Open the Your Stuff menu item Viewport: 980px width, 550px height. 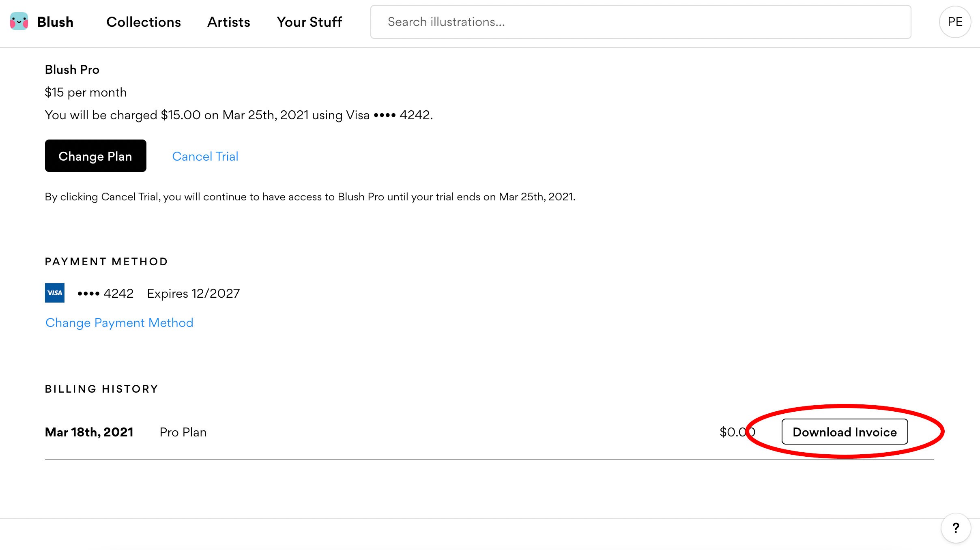pyautogui.click(x=309, y=22)
